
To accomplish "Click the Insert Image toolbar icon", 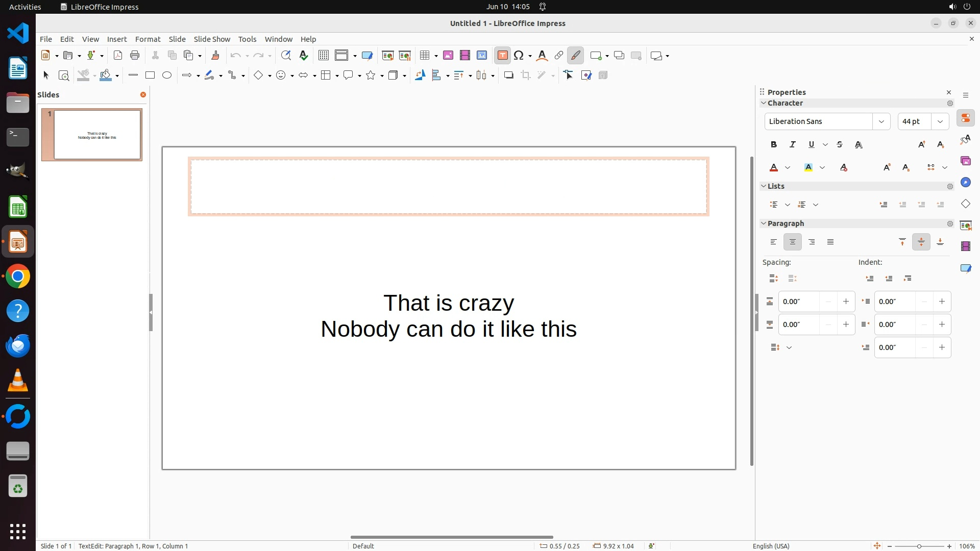I will pos(448,56).
